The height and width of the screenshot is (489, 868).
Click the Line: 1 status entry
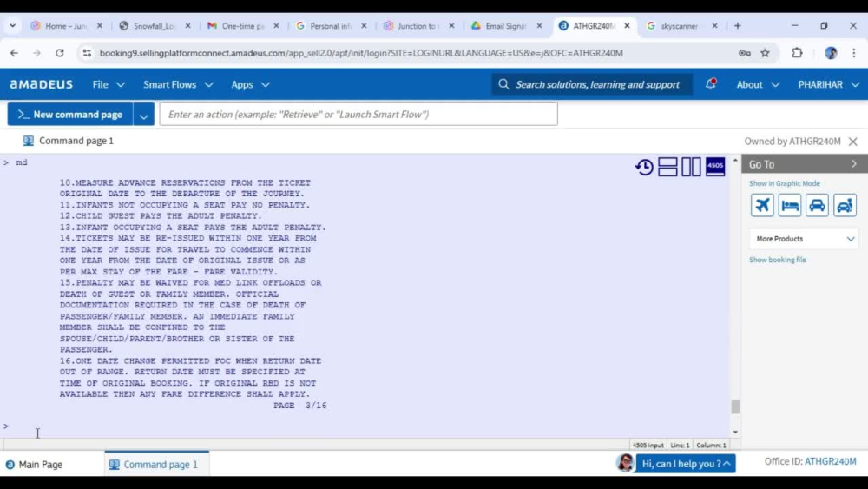(x=680, y=446)
